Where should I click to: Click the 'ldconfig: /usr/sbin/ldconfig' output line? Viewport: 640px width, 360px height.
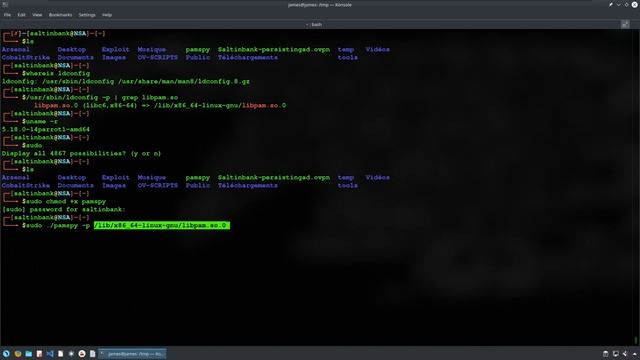coord(126,82)
